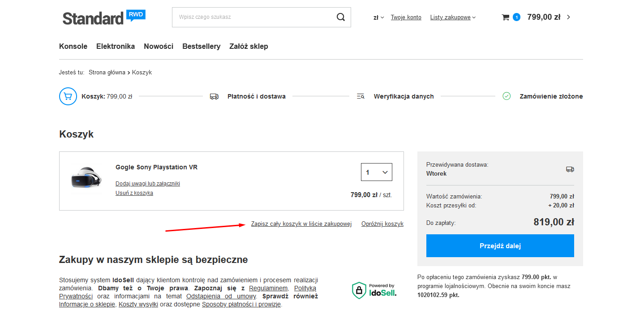Click the Przejdź dalej button
This screenshot has height=336, width=644.
click(500, 246)
